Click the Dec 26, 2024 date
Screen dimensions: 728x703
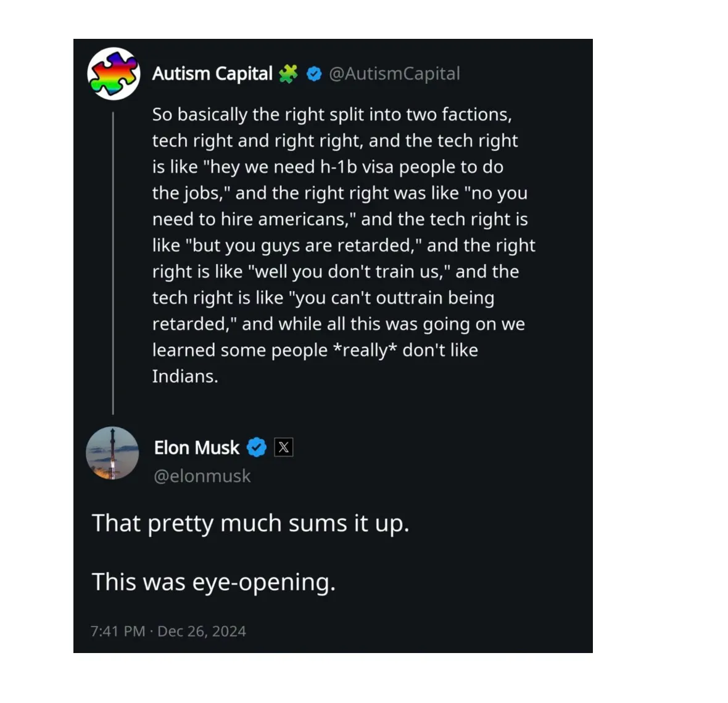click(x=202, y=631)
